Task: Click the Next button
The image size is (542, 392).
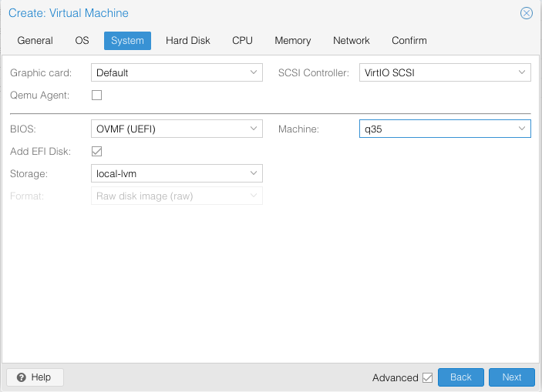Action: (x=512, y=377)
